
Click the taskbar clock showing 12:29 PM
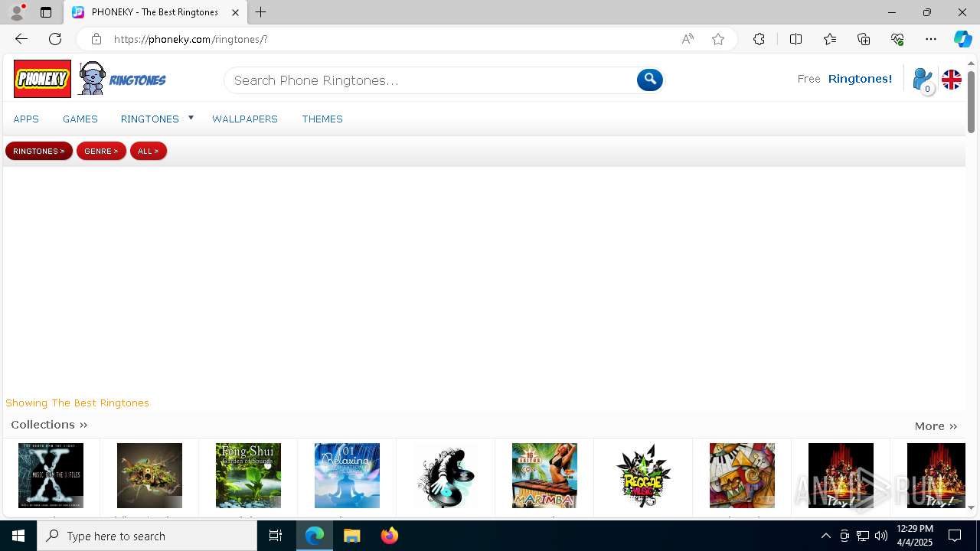click(914, 536)
